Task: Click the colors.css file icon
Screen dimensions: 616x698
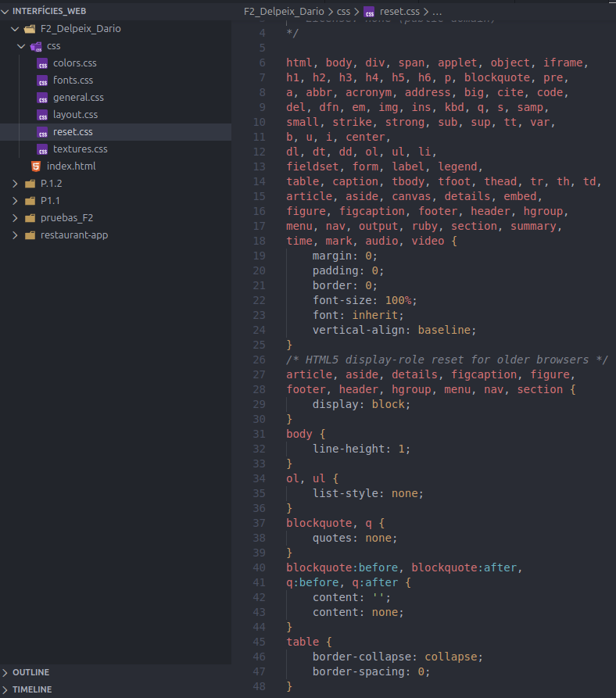Action: 43,63
